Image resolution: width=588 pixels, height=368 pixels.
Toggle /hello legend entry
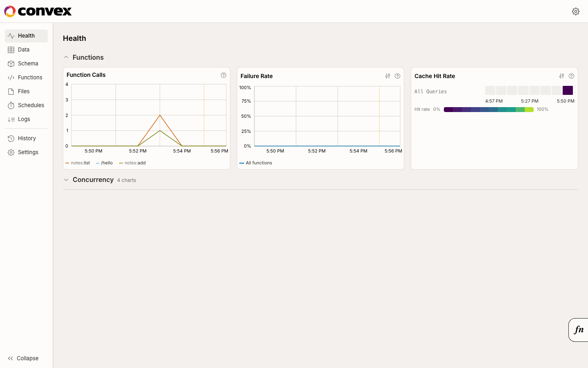coord(104,163)
